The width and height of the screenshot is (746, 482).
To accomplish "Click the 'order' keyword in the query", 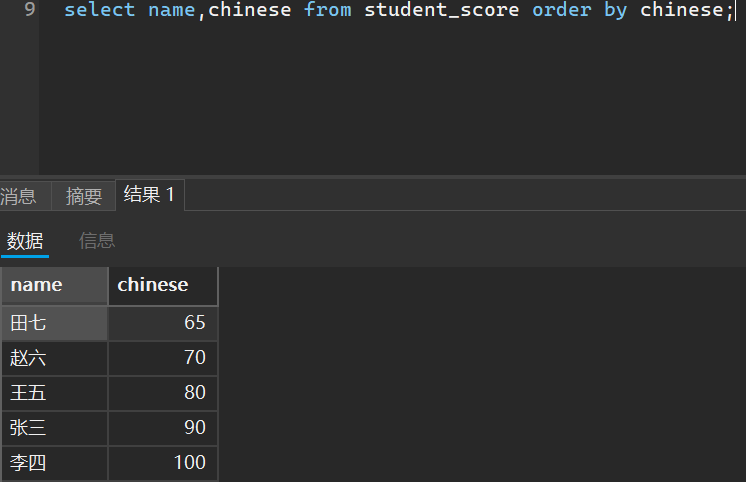I will [x=562, y=10].
